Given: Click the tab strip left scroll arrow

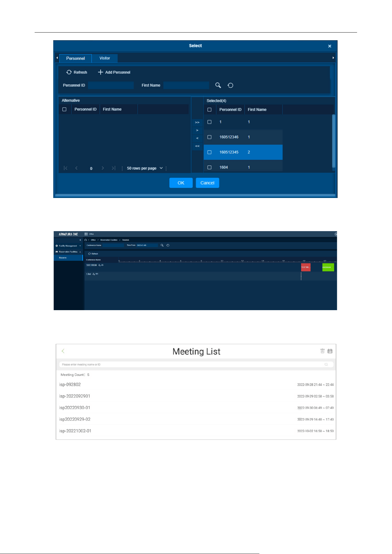Looking at the screenshot, I should coord(57,58).
